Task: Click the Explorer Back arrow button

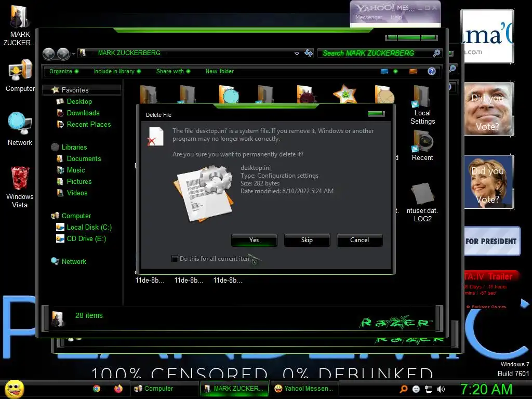Action: click(x=48, y=54)
